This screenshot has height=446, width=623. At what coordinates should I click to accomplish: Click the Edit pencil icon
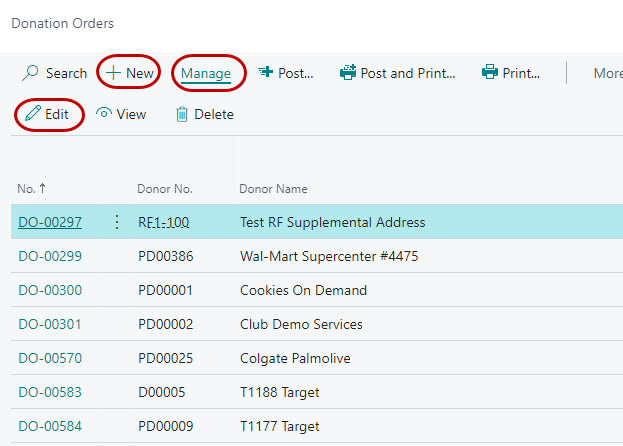33,114
